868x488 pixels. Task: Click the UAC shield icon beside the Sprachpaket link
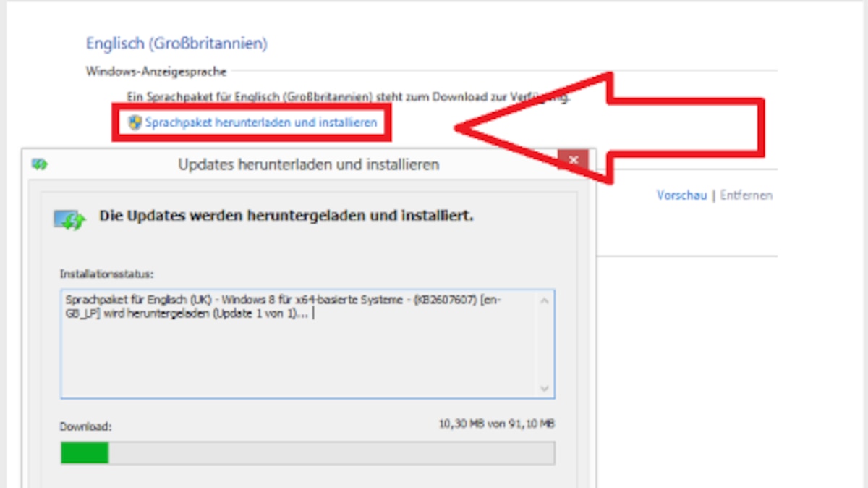pyautogui.click(x=134, y=122)
